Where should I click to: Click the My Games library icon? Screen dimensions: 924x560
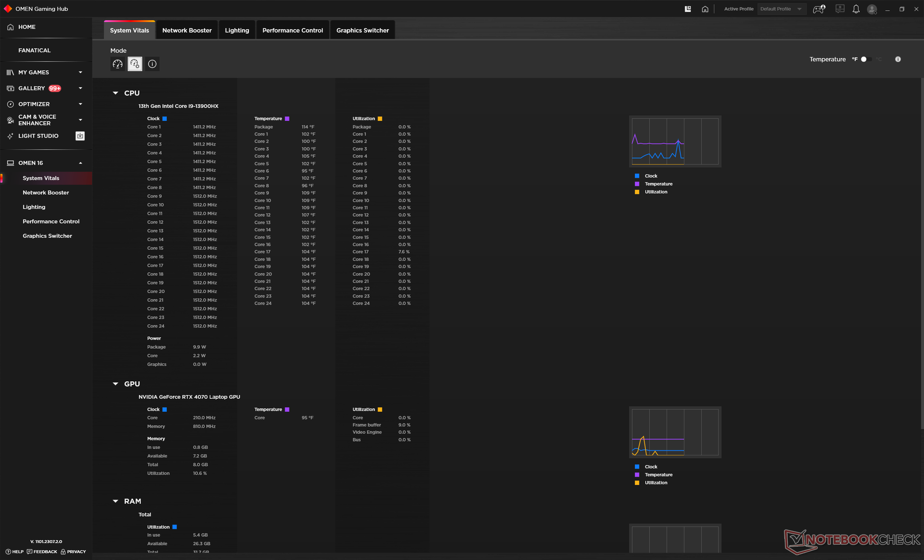click(x=10, y=73)
